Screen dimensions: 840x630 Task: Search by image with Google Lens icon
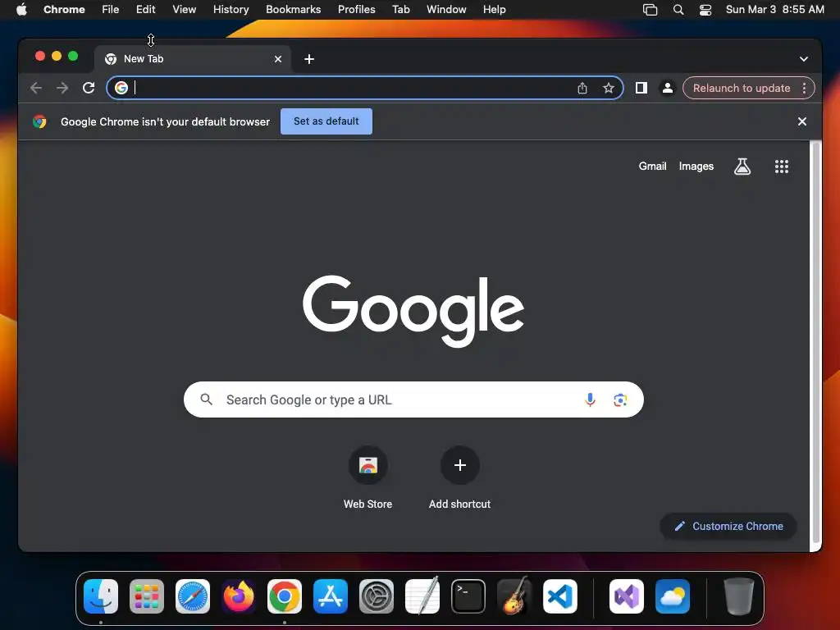tap(620, 399)
